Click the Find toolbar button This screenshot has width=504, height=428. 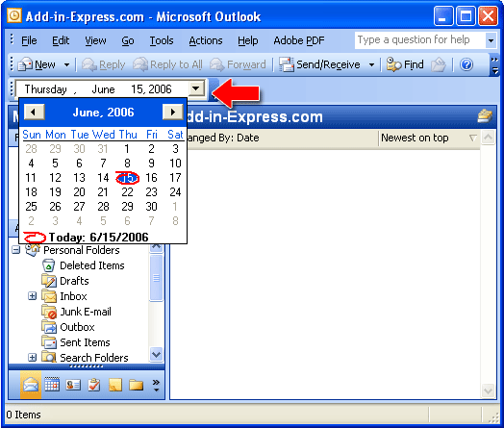click(405, 64)
